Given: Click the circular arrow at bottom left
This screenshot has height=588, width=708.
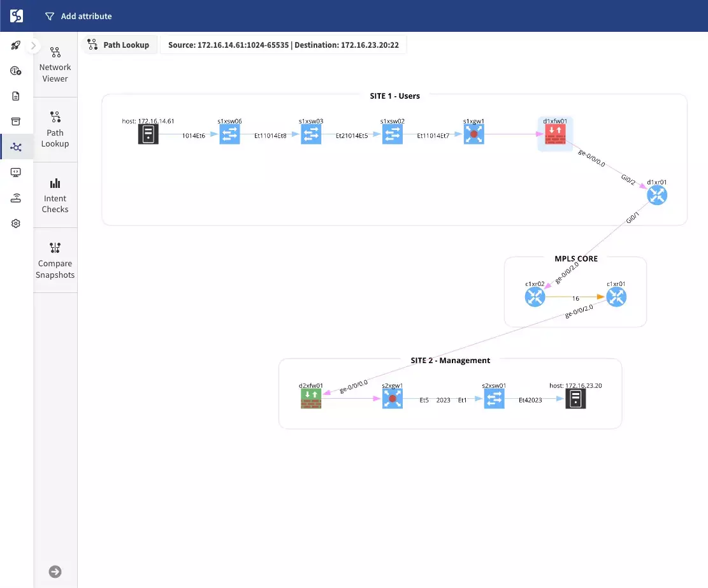Looking at the screenshot, I should (x=55, y=571).
